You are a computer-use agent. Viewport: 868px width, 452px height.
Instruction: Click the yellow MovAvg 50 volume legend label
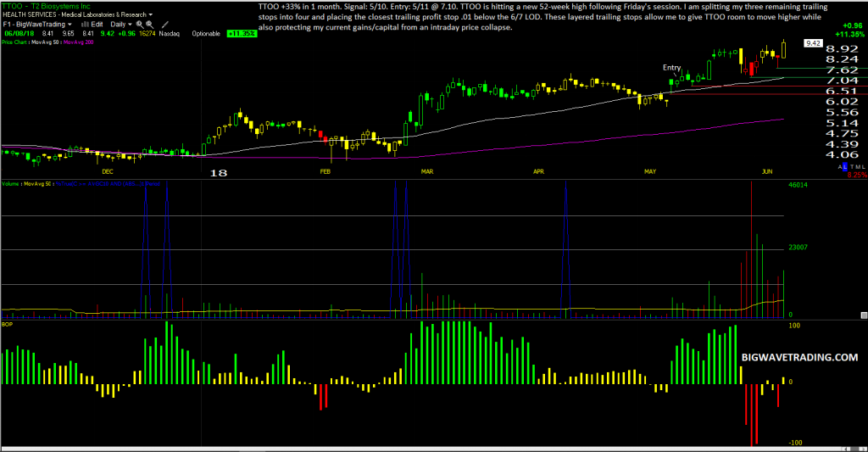pyautogui.click(x=37, y=183)
